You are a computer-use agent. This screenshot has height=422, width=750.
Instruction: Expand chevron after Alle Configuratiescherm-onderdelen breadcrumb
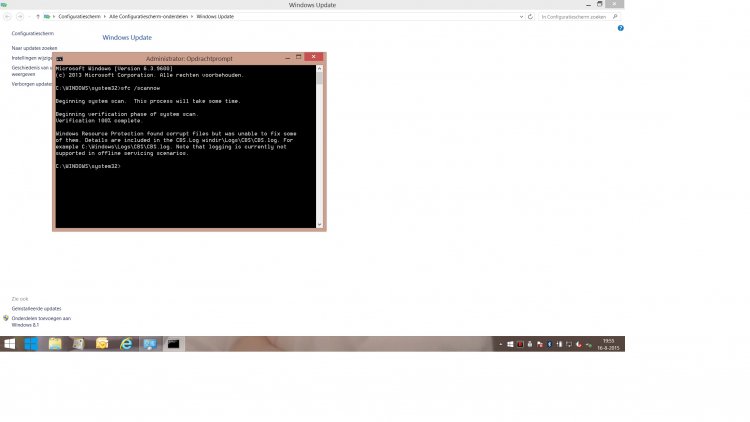click(192, 17)
